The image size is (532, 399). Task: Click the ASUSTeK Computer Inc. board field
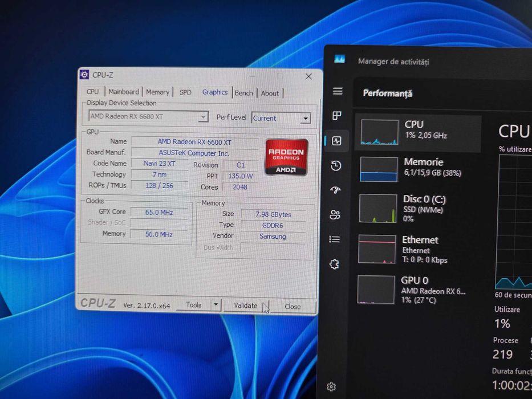(x=194, y=153)
